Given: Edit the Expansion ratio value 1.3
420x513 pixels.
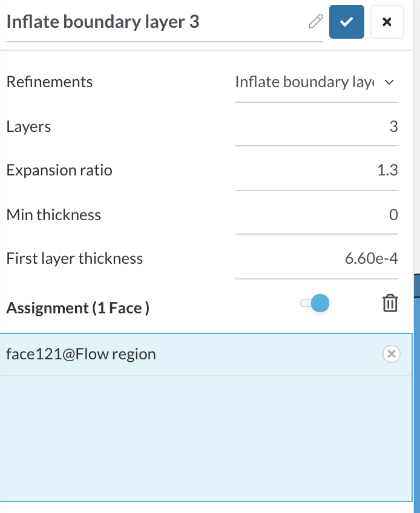Looking at the screenshot, I should coord(316,171).
